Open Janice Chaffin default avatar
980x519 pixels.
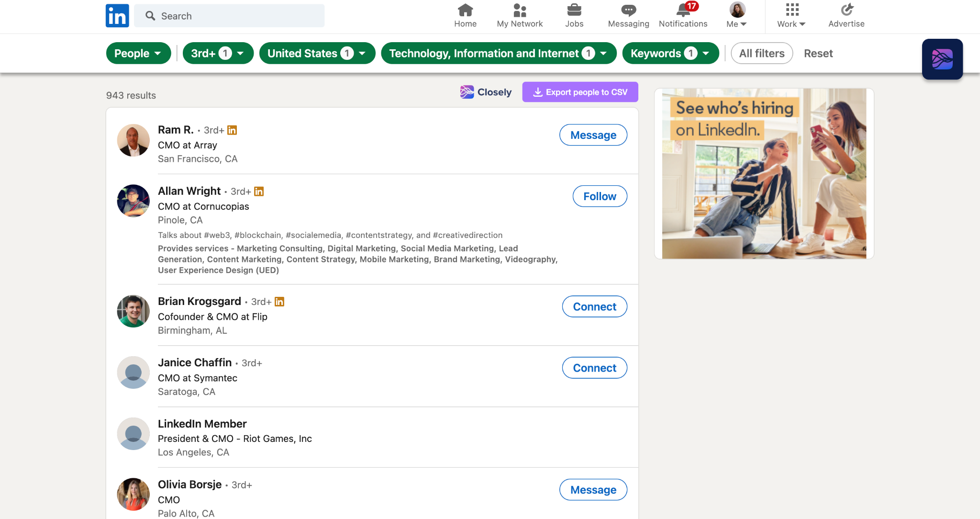coord(134,372)
